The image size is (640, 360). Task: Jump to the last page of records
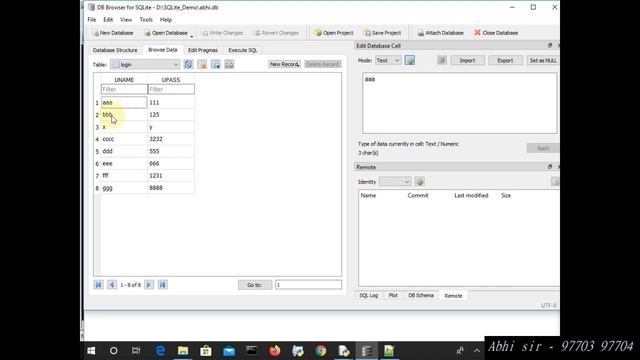[162, 285]
